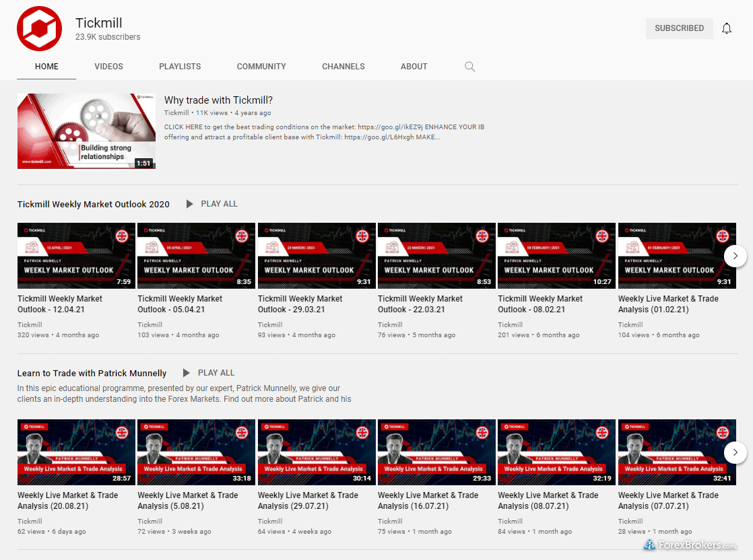Screen dimensions: 753x560
Task: Show next videos in Weekly Market Outlook row
Action: tap(735, 256)
